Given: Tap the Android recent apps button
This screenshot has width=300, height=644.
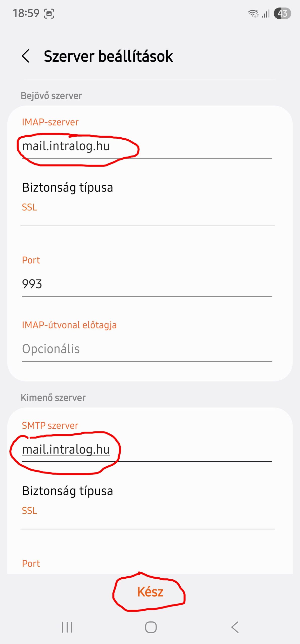Looking at the screenshot, I should point(67,627).
